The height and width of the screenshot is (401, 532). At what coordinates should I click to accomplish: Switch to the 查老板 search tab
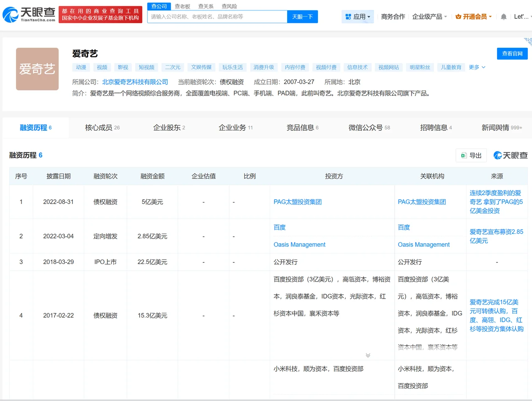pyautogui.click(x=182, y=6)
